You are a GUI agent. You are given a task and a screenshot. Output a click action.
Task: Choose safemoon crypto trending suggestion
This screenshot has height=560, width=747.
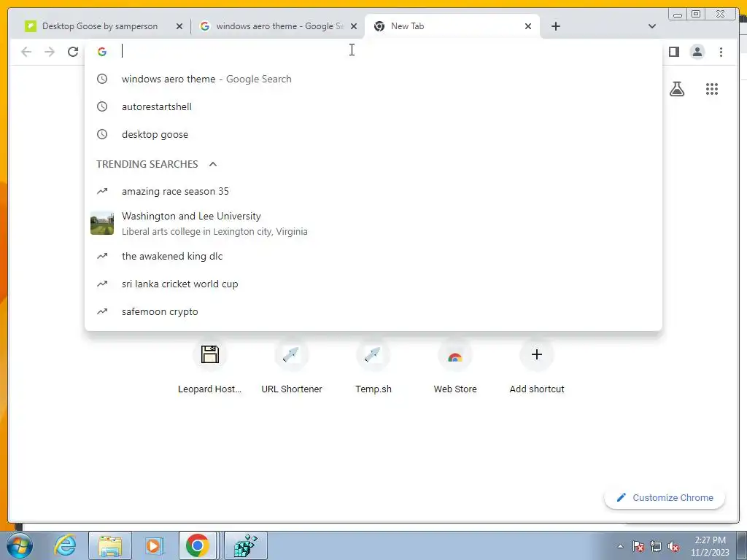tap(373, 311)
